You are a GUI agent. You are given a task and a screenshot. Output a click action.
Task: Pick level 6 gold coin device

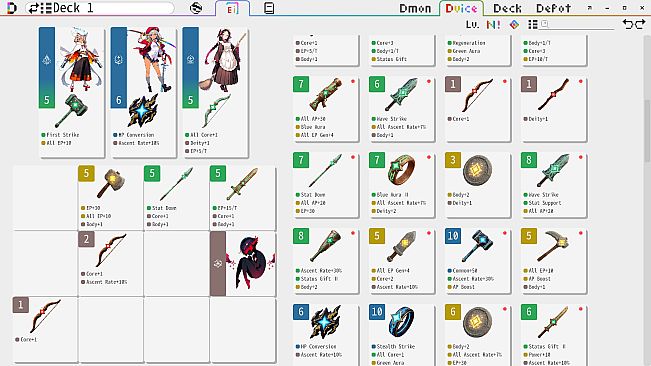[477, 335]
